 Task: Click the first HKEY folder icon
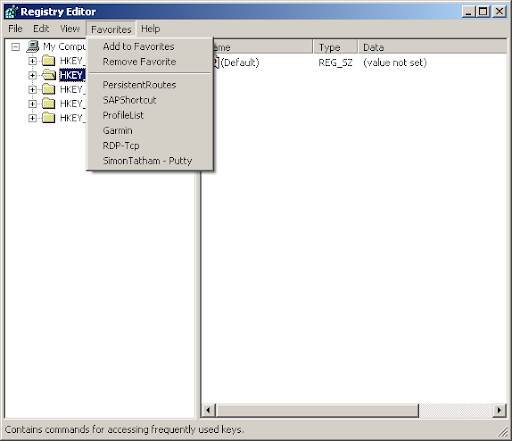point(49,61)
